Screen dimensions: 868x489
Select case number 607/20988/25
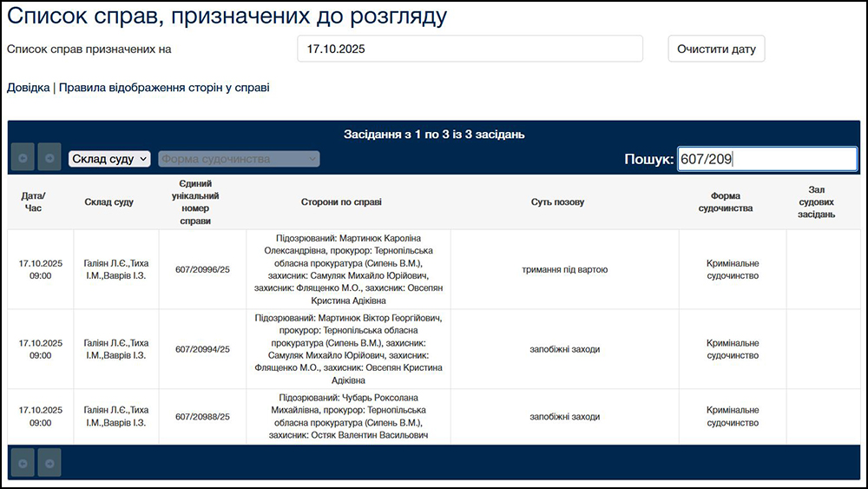[202, 417]
